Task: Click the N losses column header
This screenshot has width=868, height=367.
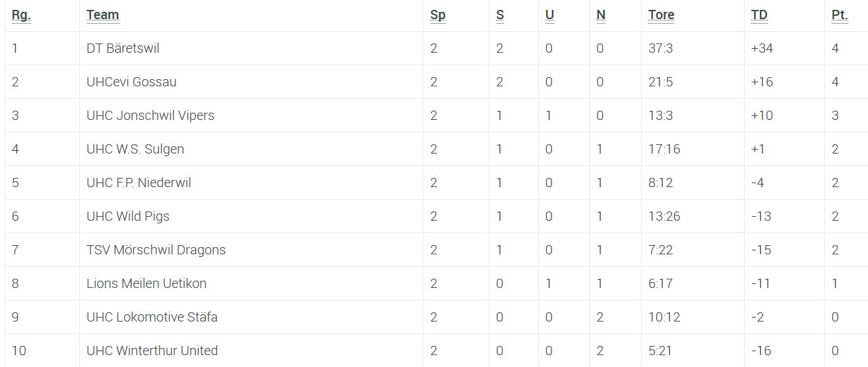Action: [600, 15]
